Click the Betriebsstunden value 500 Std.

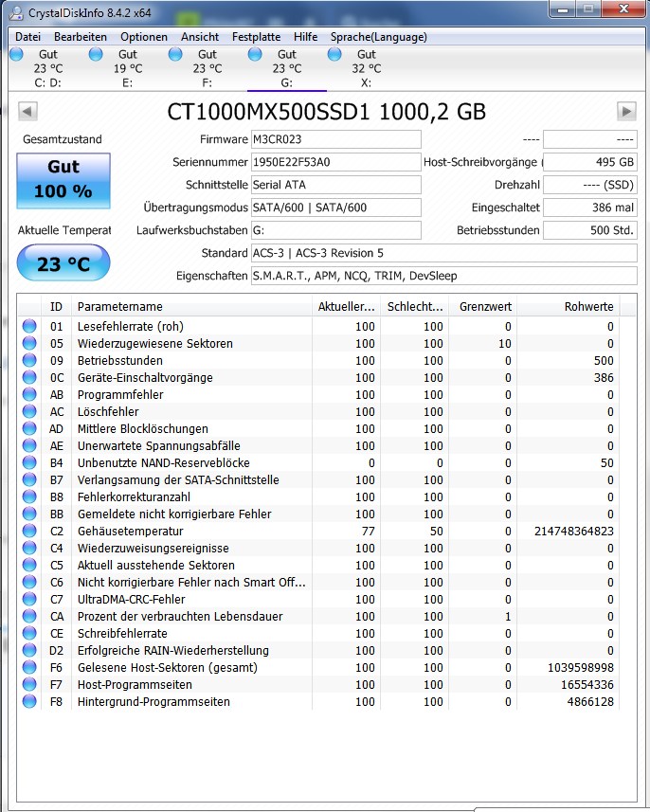click(590, 230)
